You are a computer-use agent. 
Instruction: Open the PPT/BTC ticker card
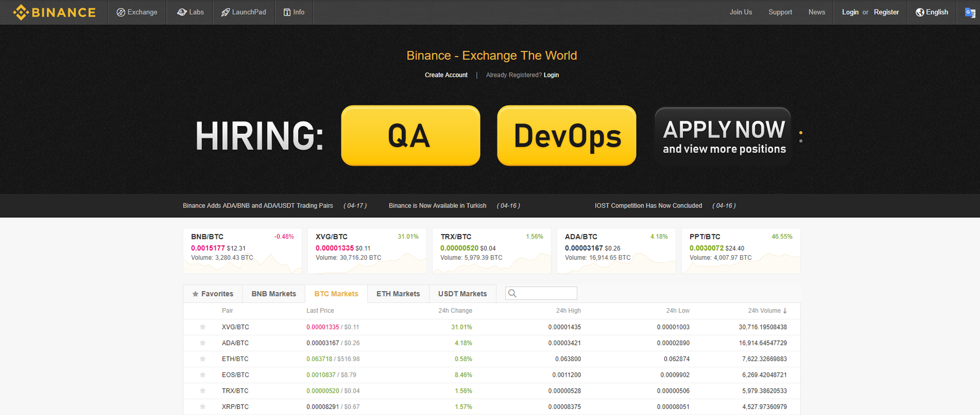741,251
